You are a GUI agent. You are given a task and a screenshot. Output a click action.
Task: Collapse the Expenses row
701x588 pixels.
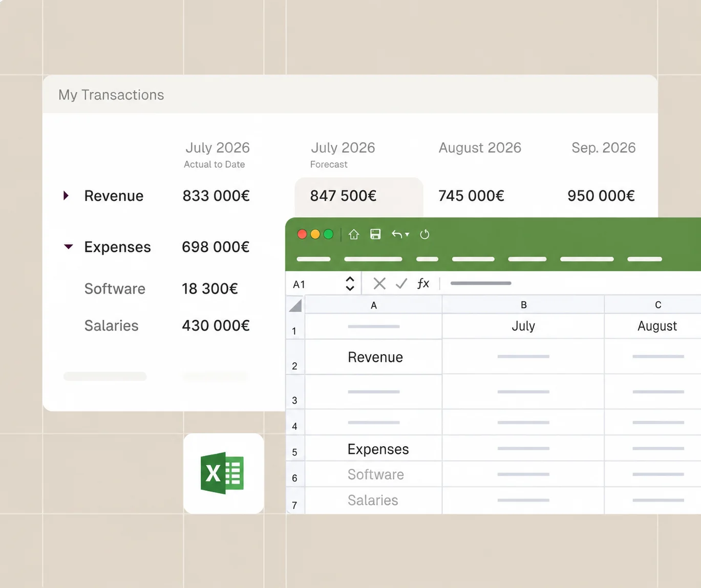[x=68, y=247]
